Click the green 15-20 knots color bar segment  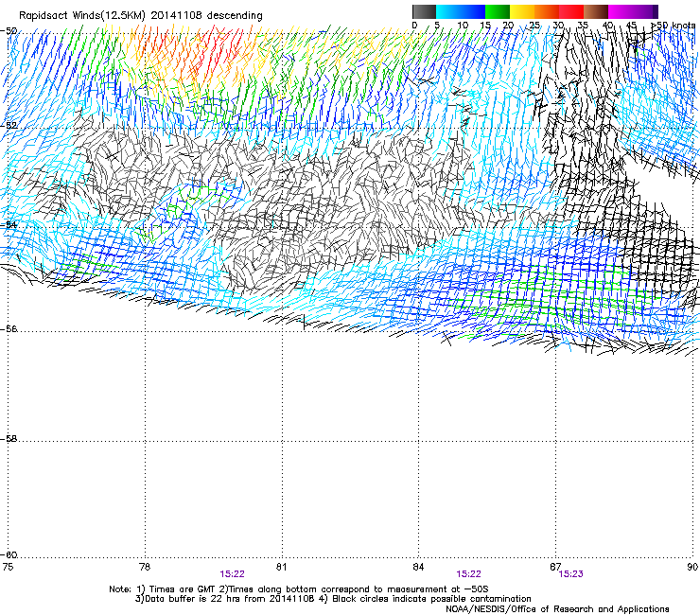coord(498,11)
